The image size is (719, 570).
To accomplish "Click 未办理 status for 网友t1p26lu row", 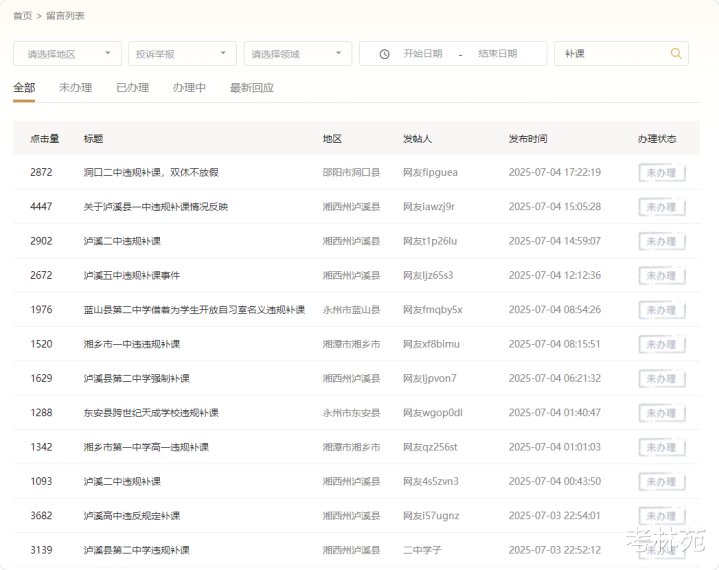I will tap(662, 242).
